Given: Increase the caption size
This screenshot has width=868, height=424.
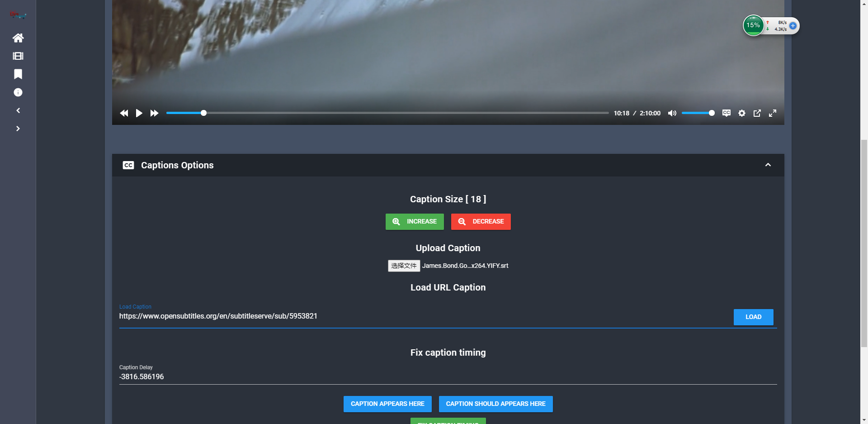Looking at the screenshot, I should (x=415, y=222).
